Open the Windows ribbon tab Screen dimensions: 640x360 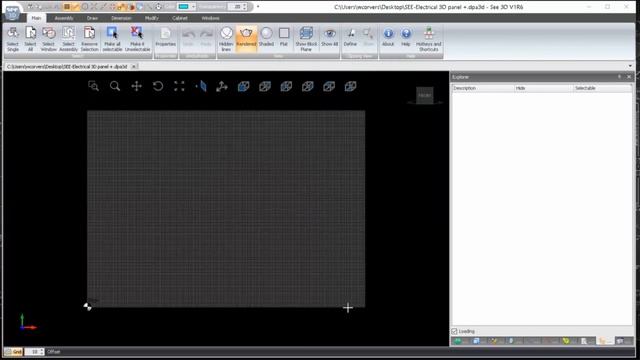pos(210,18)
